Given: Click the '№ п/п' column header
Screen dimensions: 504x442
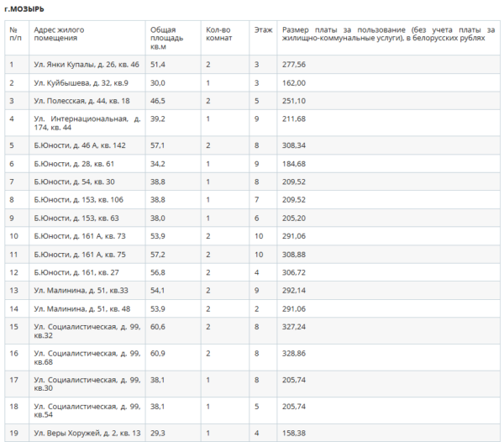Looking at the screenshot, I should click(x=14, y=34).
